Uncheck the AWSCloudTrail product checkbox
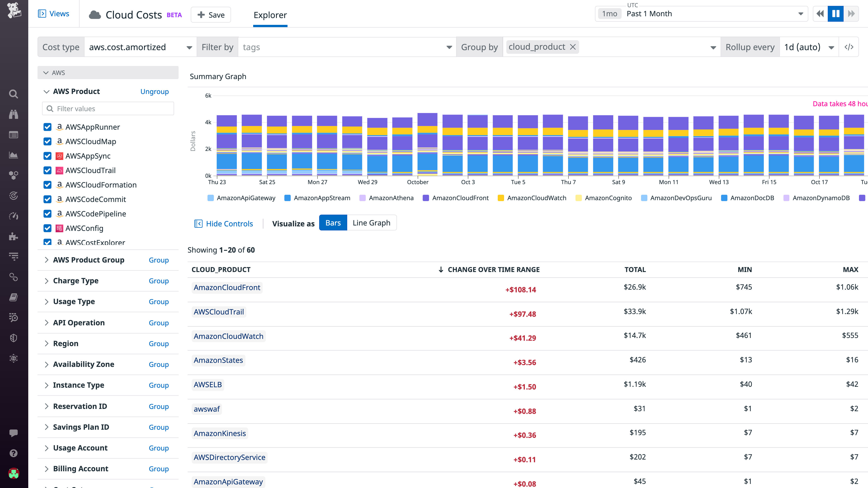This screenshot has height=488, width=868. pyautogui.click(x=47, y=170)
